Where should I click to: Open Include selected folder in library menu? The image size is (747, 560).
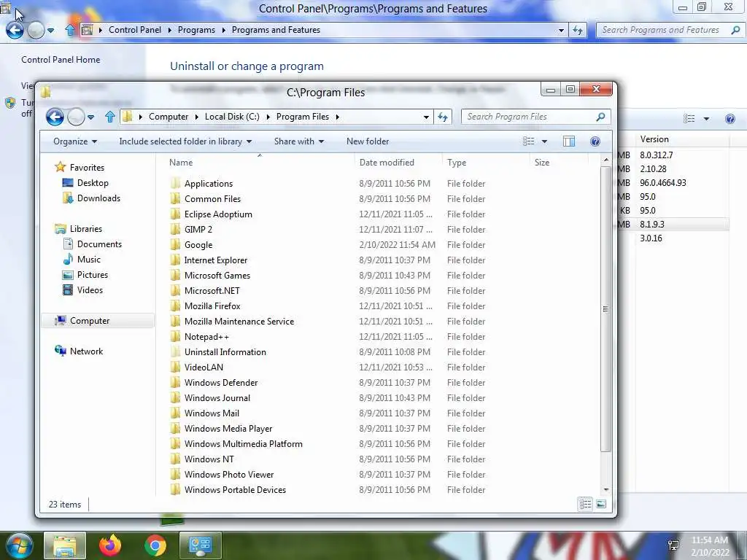[x=185, y=141]
